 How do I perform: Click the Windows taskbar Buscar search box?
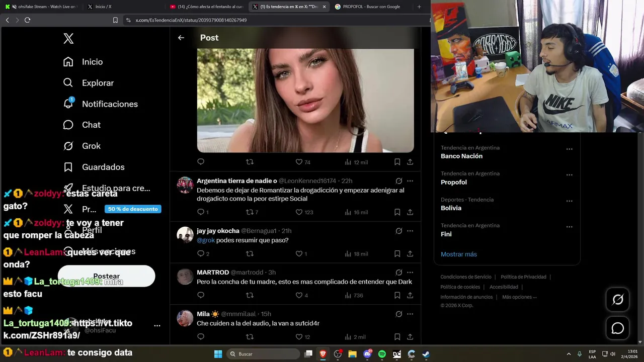pos(263,354)
